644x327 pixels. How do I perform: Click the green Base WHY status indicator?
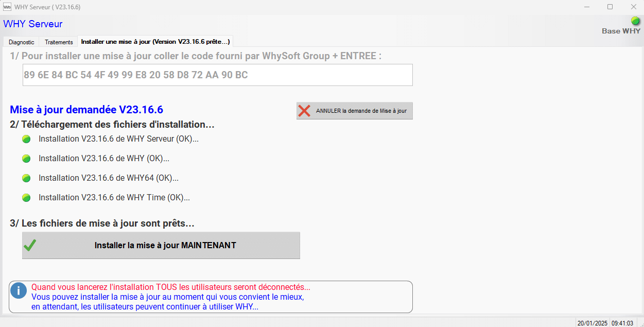[636, 21]
